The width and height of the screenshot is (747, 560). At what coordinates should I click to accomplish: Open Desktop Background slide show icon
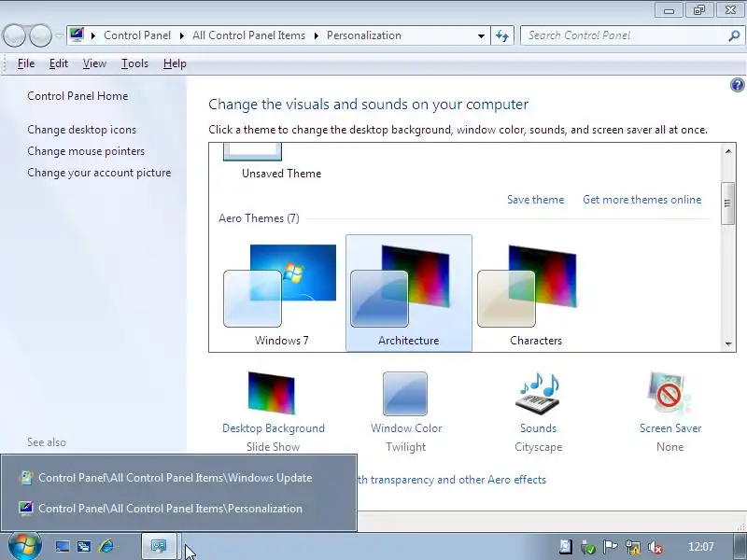(x=272, y=393)
